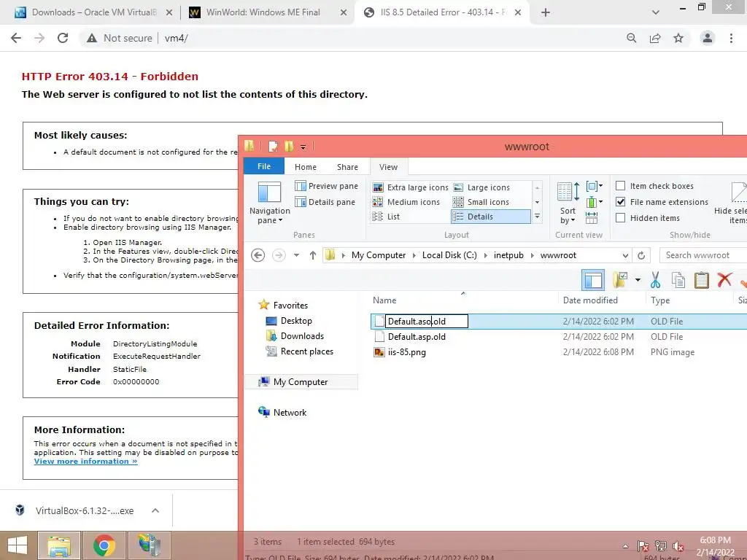Screen dimensions: 747x560
Task: Sort by the Name column header
Action: 384,300
